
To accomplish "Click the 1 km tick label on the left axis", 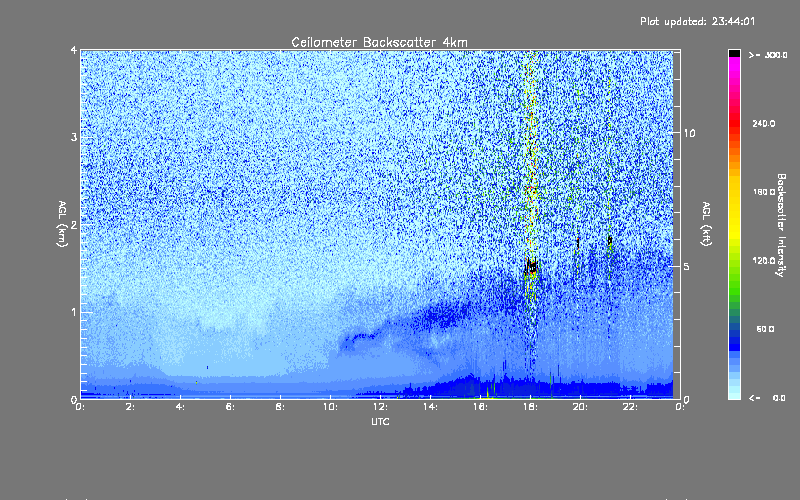I will point(74,312).
